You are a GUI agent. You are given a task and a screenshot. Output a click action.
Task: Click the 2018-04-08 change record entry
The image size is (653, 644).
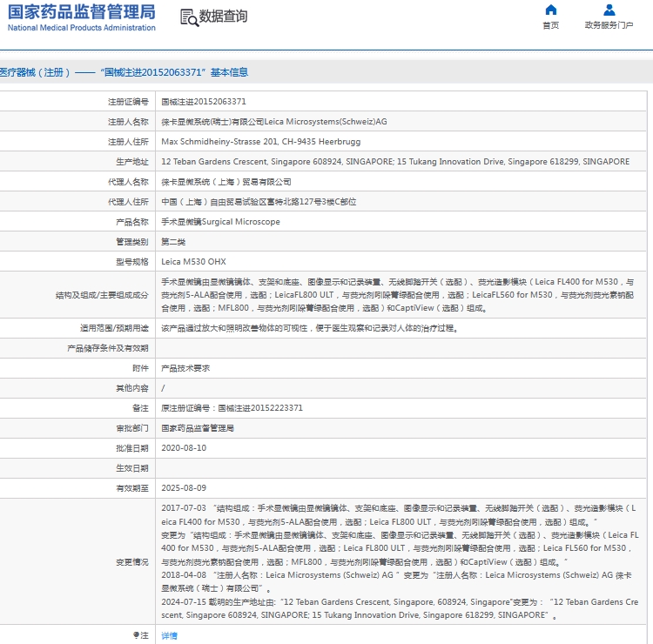(x=396, y=581)
